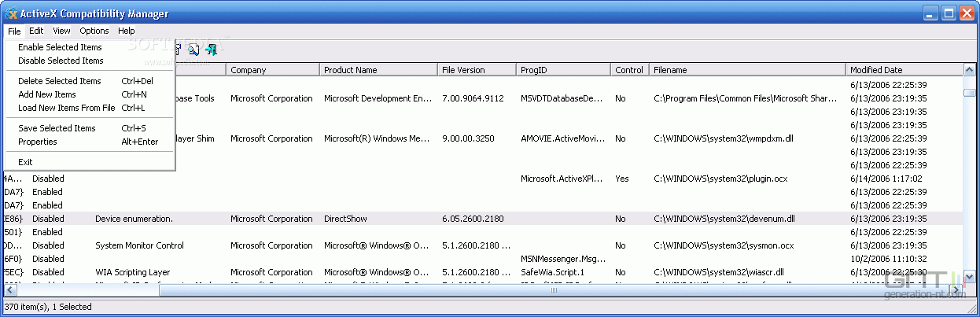The height and width of the screenshot is (317, 980).
Task: Click the Exit door toolbar icon
Action: tap(211, 50)
